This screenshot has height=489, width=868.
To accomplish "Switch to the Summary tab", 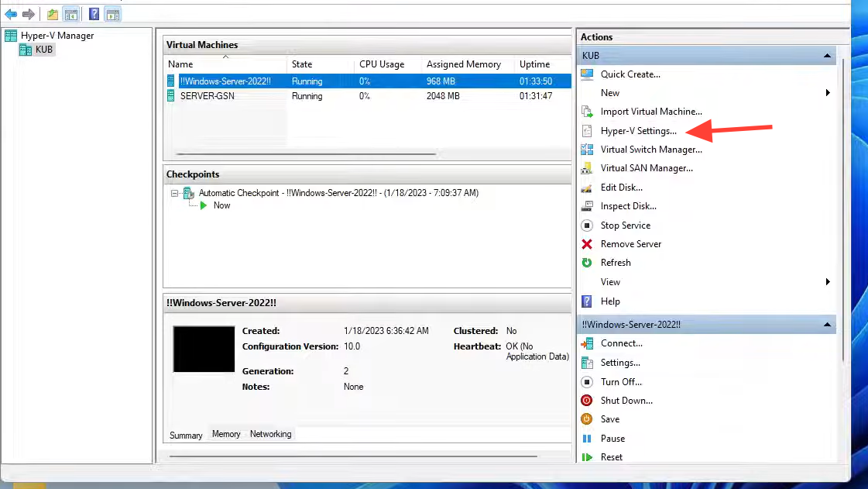I will tap(186, 436).
